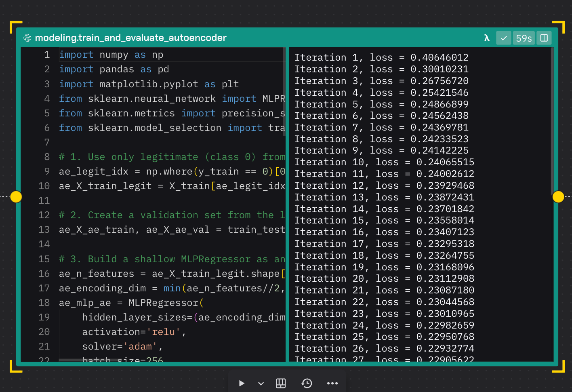Image resolution: width=572 pixels, height=392 pixels.
Task: Click the loss value on Iteration 1 line
Action: point(439,57)
